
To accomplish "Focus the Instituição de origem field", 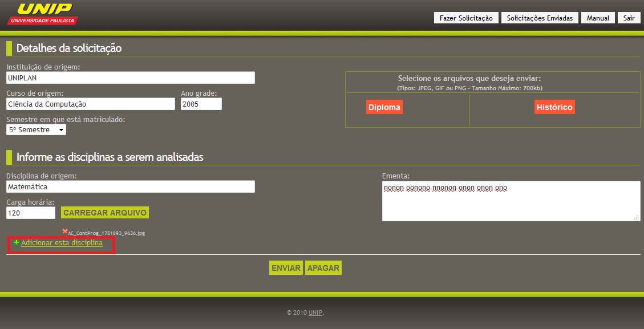I will pos(130,78).
